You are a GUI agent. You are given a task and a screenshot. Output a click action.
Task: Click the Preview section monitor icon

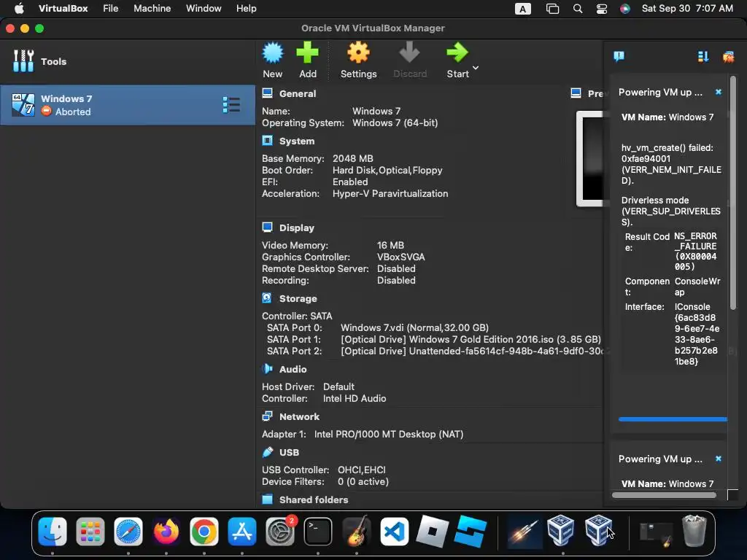(576, 93)
